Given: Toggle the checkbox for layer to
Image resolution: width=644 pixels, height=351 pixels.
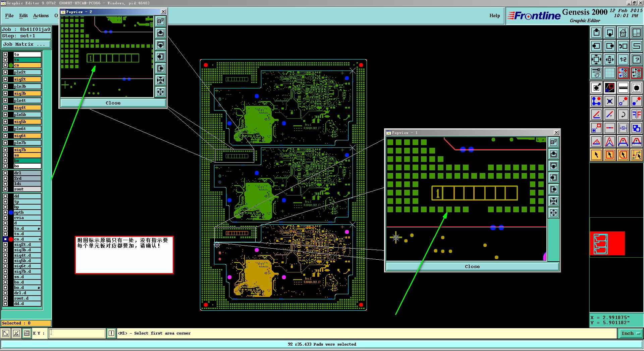Looking at the screenshot, I should click(x=5, y=54).
